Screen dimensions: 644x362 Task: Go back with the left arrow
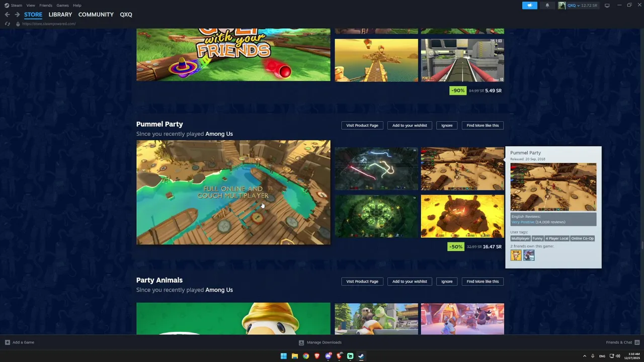pyautogui.click(x=7, y=15)
